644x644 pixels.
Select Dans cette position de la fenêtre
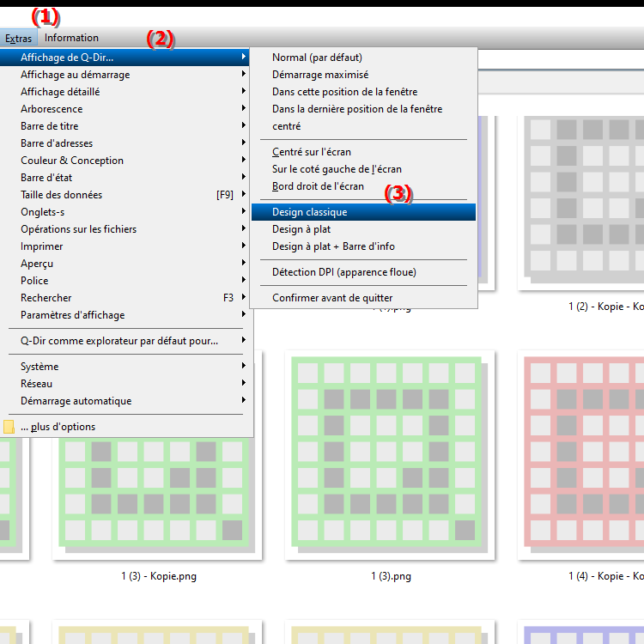point(363,92)
